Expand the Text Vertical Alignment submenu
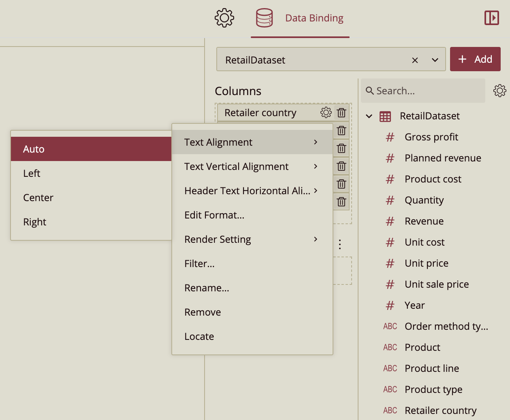Screen dimensions: 510x420 point(252,166)
